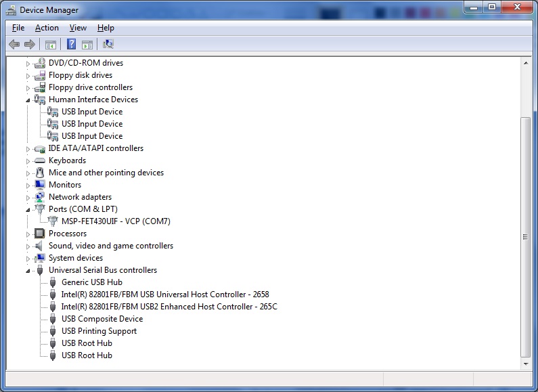Click the vertical scrollbar thumb
Viewport: 538px width, 392px height.
point(525,237)
